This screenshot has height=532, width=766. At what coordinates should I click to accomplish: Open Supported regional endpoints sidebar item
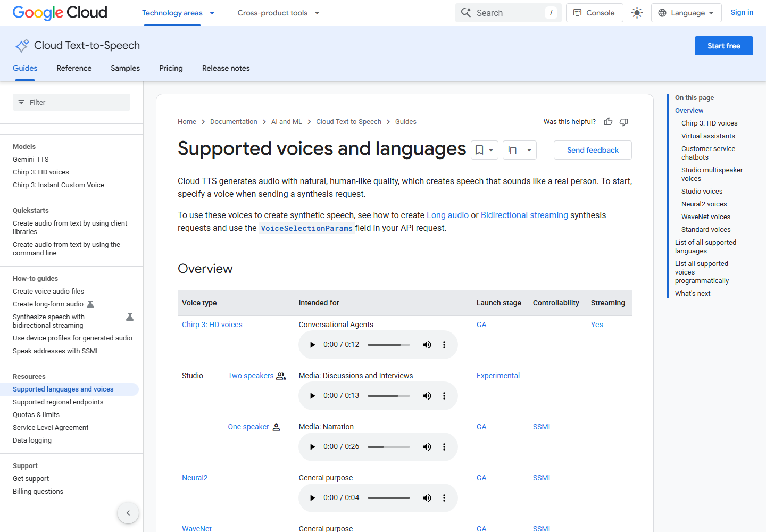pos(58,402)
